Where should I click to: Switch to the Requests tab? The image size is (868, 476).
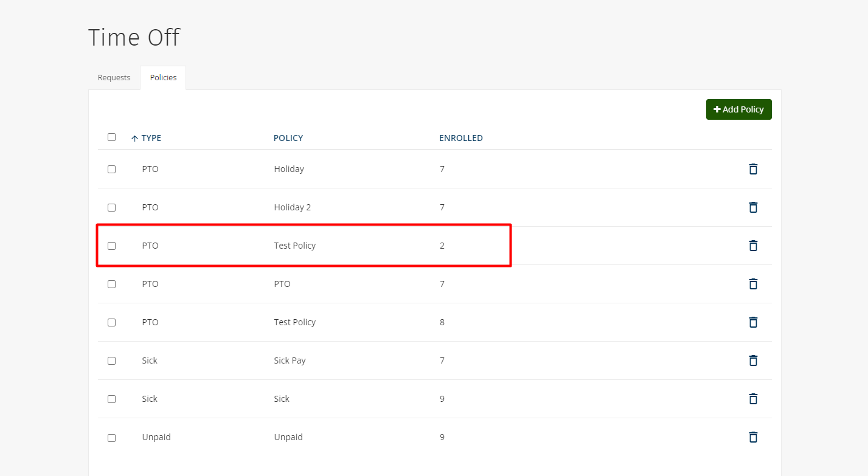114,78
